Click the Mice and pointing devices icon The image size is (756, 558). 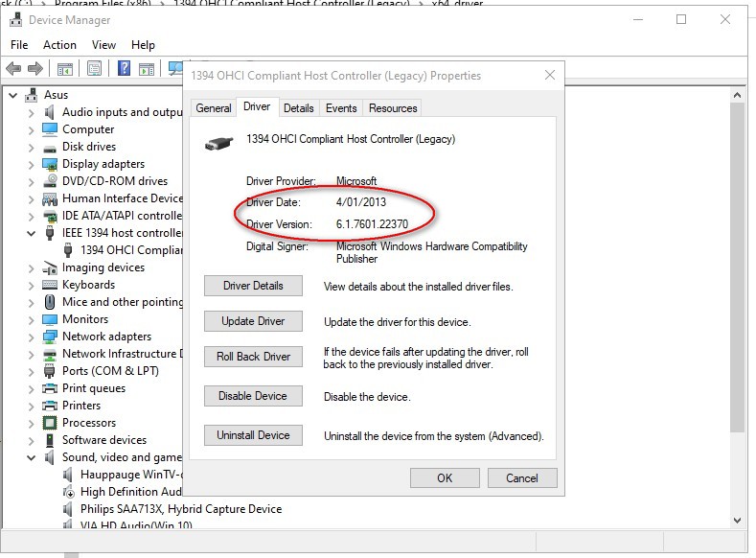click(x=50, y=302)
